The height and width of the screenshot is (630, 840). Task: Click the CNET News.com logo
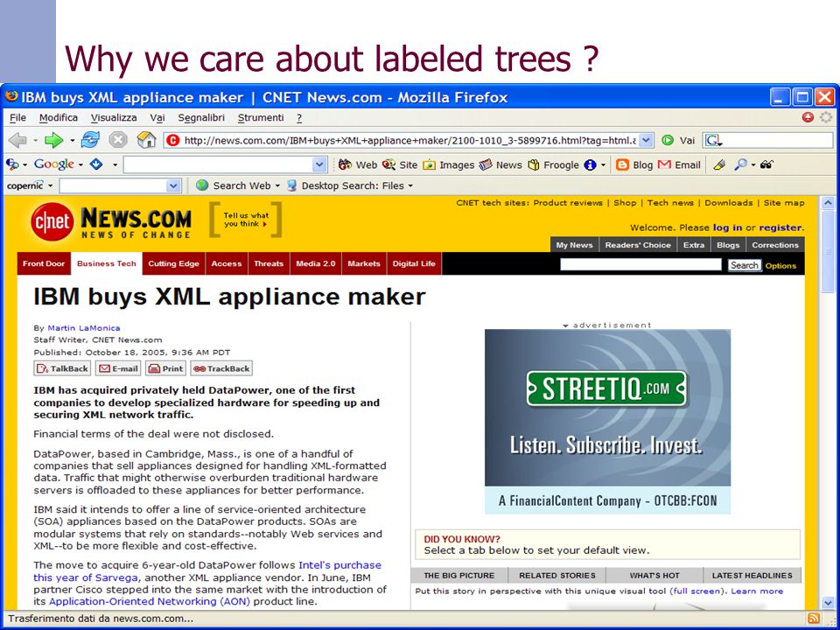[x=111, y=221]
